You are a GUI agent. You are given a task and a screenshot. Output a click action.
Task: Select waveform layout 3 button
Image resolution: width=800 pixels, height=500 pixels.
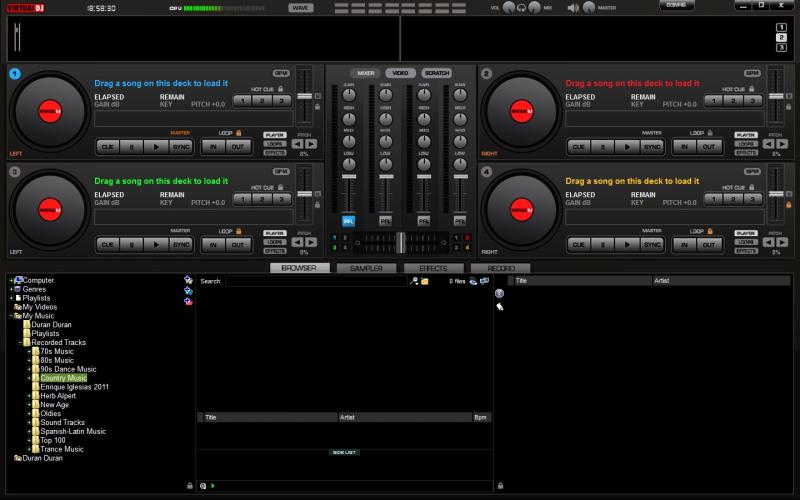781,47
